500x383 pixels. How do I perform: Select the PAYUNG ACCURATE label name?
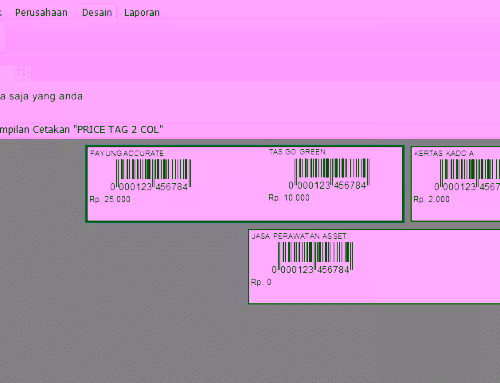127,153
